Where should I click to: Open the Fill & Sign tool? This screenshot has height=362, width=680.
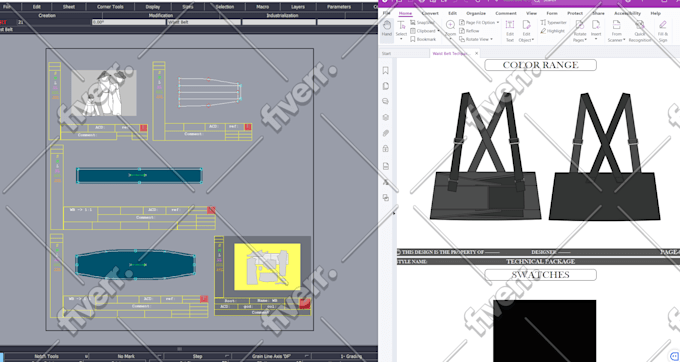tap(663, 30)
